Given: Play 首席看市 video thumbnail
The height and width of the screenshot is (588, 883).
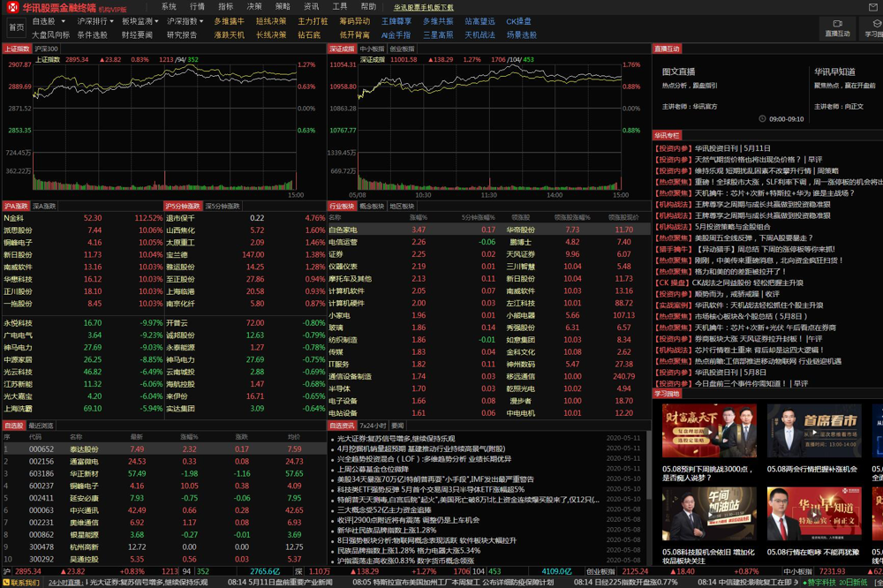Looking at the screenshot, I should coord(814,431).
